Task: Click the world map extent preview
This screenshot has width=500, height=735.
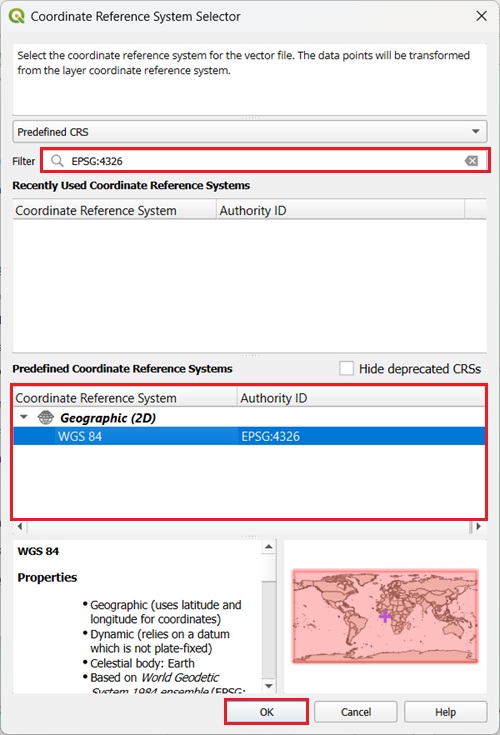Action: [x=385, y=615]
